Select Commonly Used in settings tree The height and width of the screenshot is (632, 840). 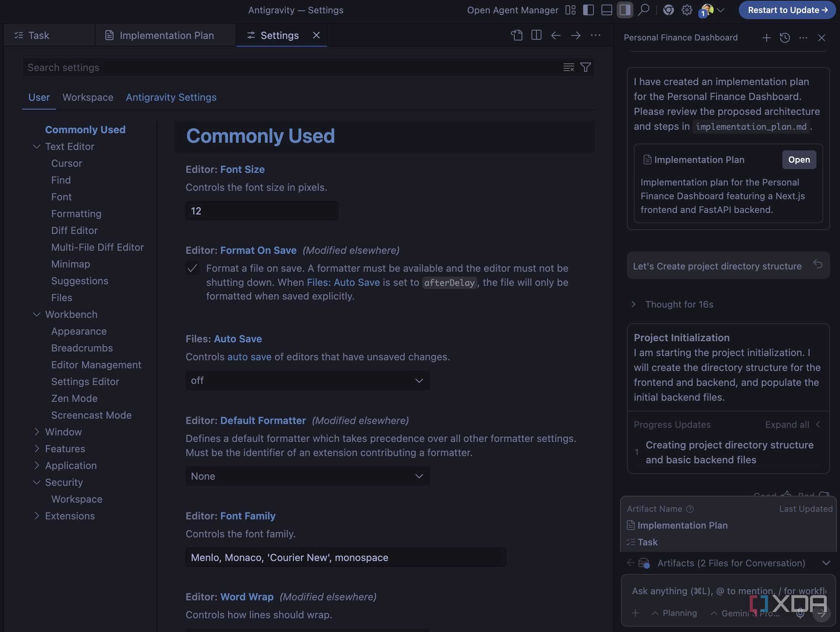click(x=85, y=129)
